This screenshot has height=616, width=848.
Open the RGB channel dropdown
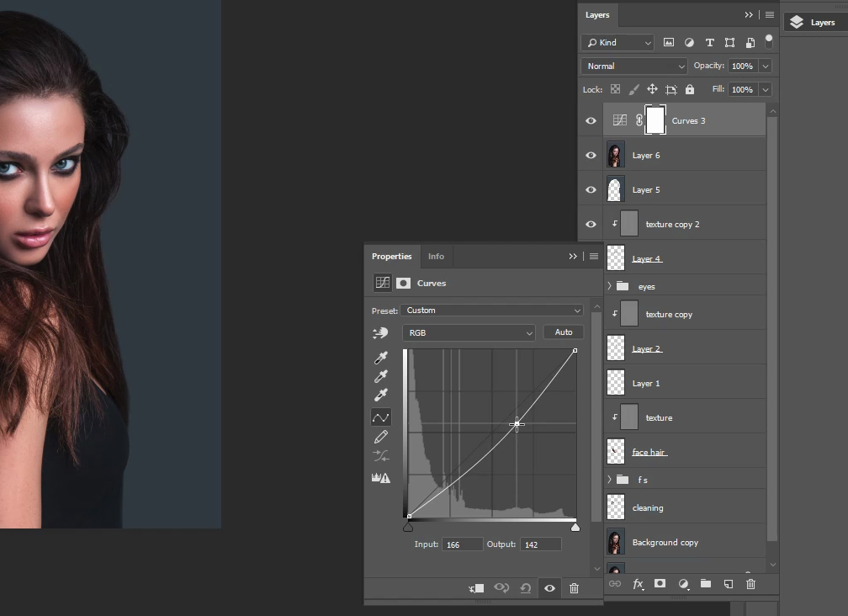[x=469, y=332]
